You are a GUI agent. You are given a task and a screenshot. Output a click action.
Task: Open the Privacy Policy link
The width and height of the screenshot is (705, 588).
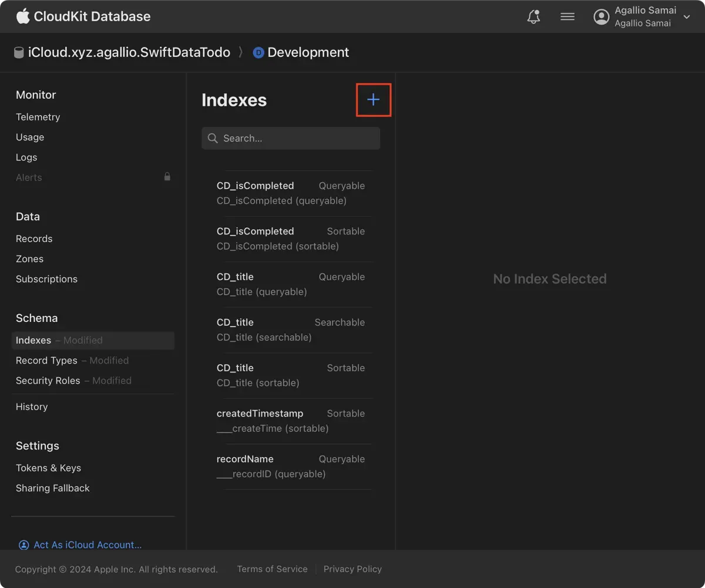click(x=352, y=569)
